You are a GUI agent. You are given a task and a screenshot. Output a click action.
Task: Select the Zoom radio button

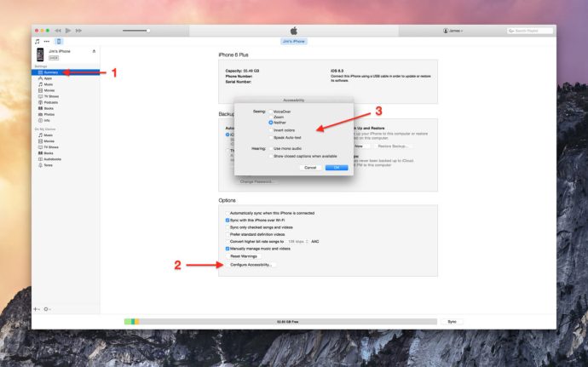pyautogui.click(x=270, y=117)
